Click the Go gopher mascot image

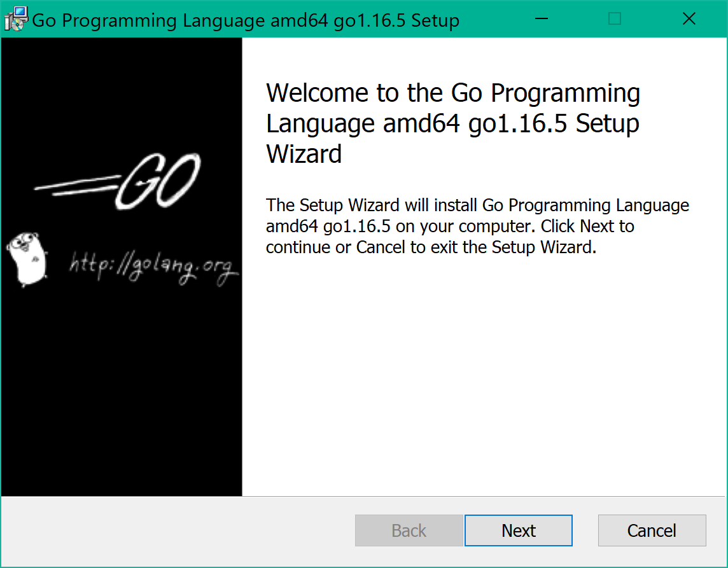coord(27,259)
